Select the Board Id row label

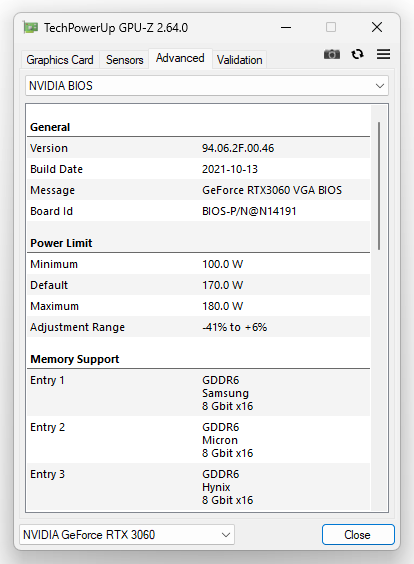pos(51,211)
